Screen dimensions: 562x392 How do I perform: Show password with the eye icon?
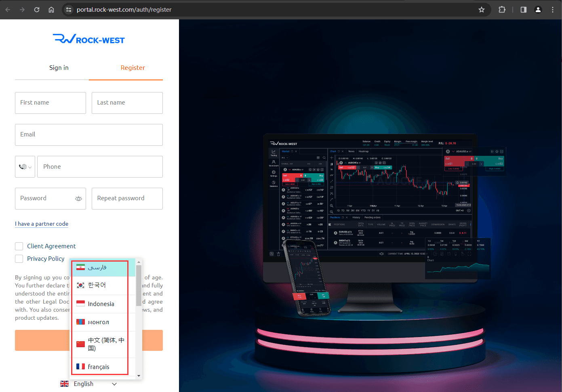[78, 199]
